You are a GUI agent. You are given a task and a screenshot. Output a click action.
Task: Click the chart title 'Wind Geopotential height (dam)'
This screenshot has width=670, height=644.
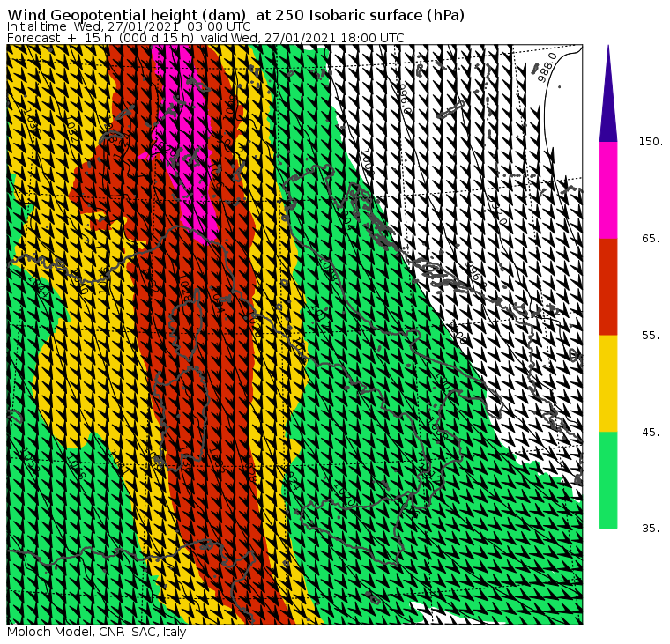click(x=126, y=15)
